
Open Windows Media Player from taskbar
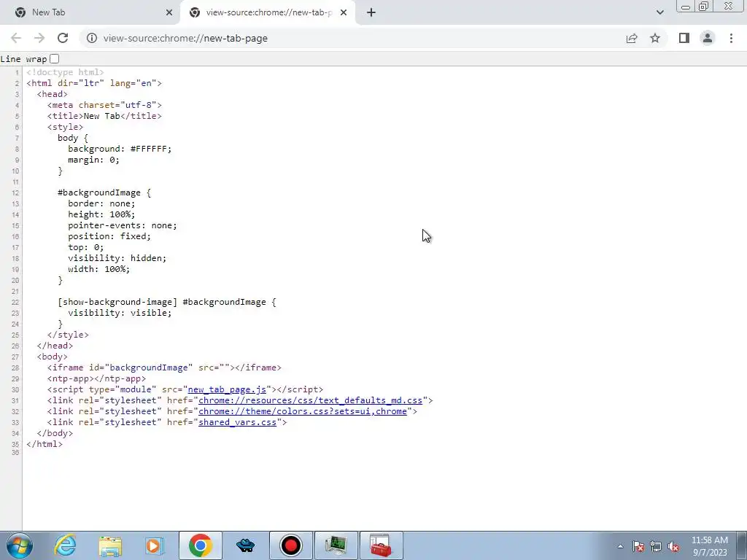click(x=155, y=545)
